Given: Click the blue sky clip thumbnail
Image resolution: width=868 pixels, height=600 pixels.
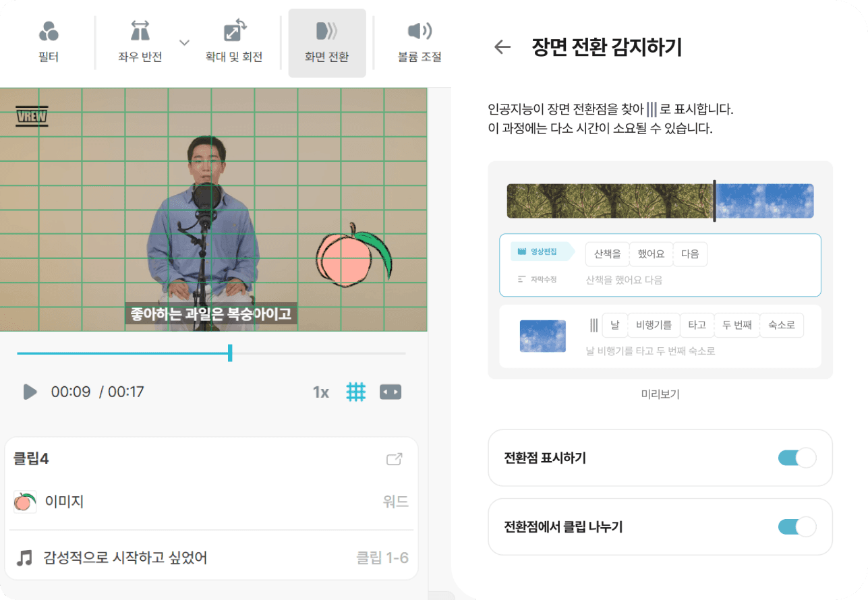Looking at the screenshot, I should click(542, 336).
